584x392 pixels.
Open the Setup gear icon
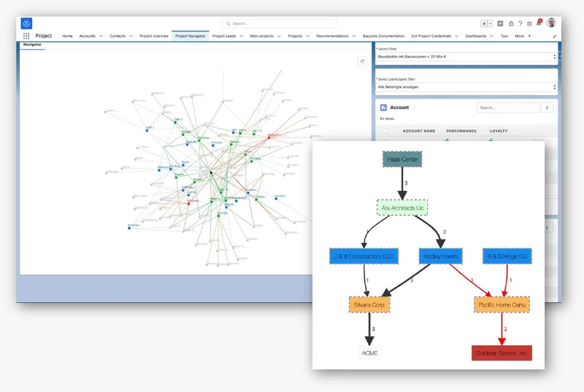529,23
